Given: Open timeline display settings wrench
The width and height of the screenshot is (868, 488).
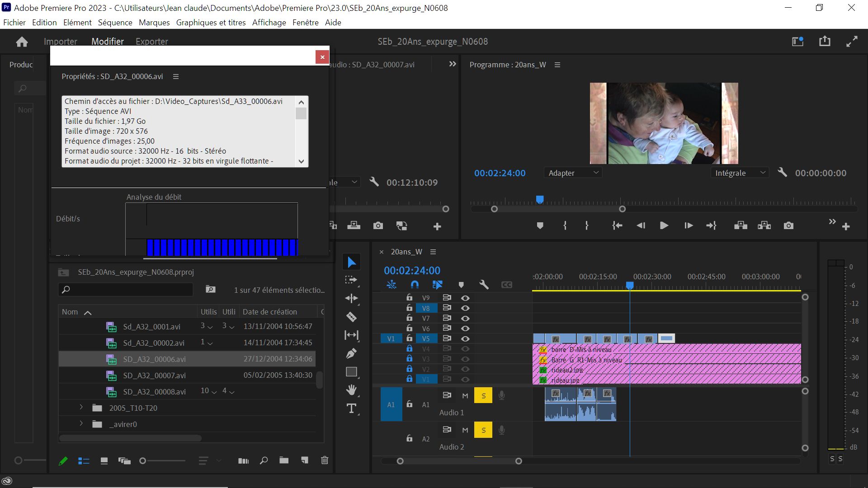Looking at the screenshot, I should coord(484,285).
